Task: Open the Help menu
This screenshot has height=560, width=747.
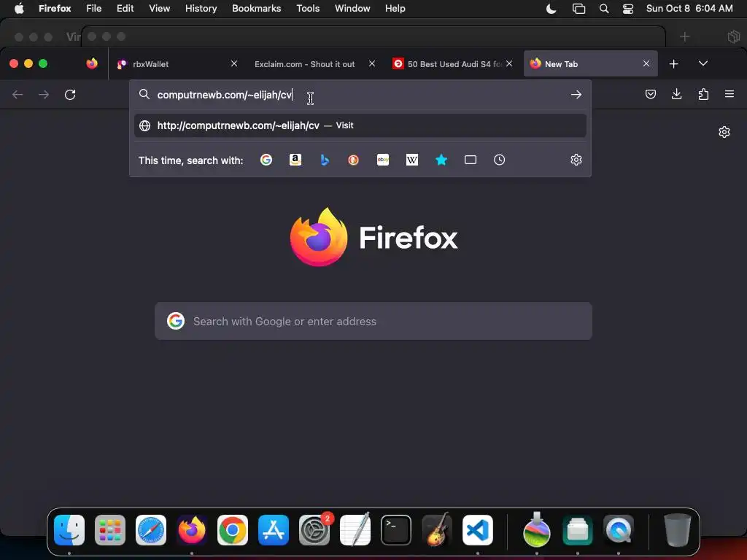Action: point(395,9)
